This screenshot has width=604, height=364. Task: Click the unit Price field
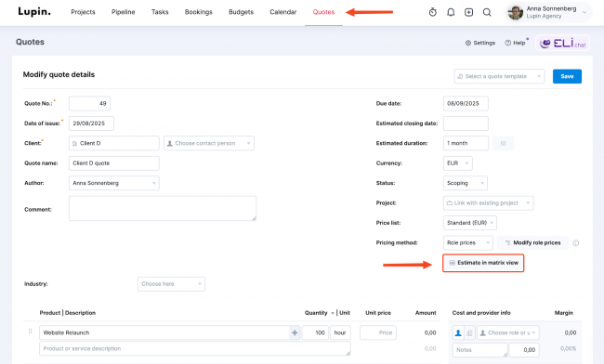tap(378, 332)
